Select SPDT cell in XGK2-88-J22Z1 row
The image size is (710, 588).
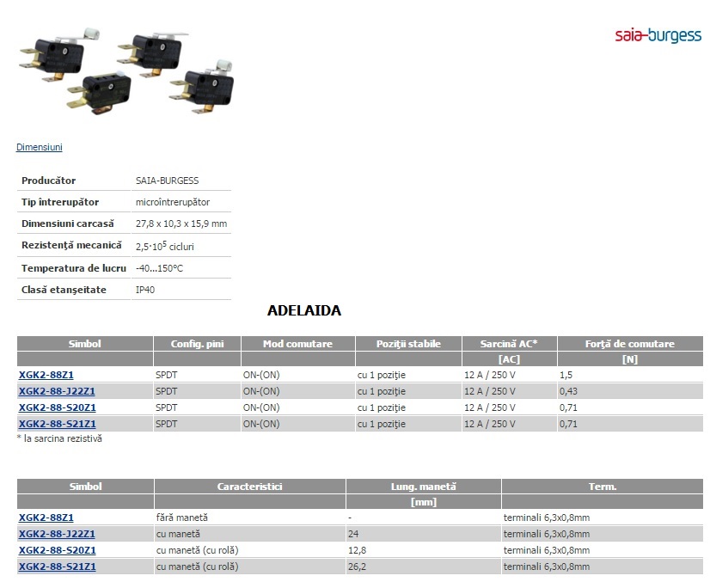197,391
